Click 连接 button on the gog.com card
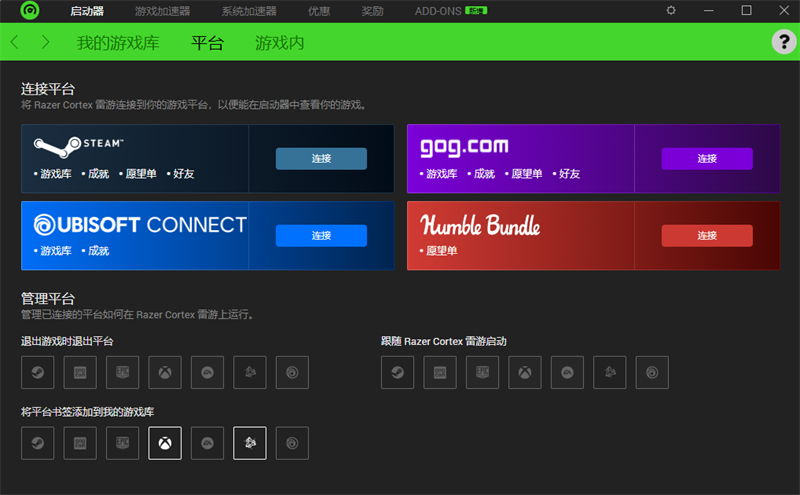This screenshot has width=800, height=495. point(707,159)
